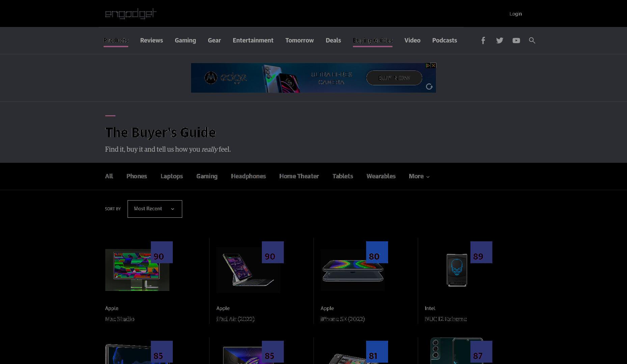
Task: Click the iPhone SE (2022) title link
Action: coord(343,319)
